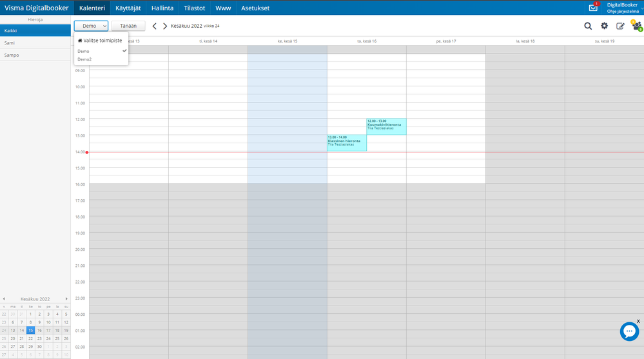Click the edit note pencil icon
Viewport: 644px width, 359px height.
pyautogui.click(x=620, y=26)
